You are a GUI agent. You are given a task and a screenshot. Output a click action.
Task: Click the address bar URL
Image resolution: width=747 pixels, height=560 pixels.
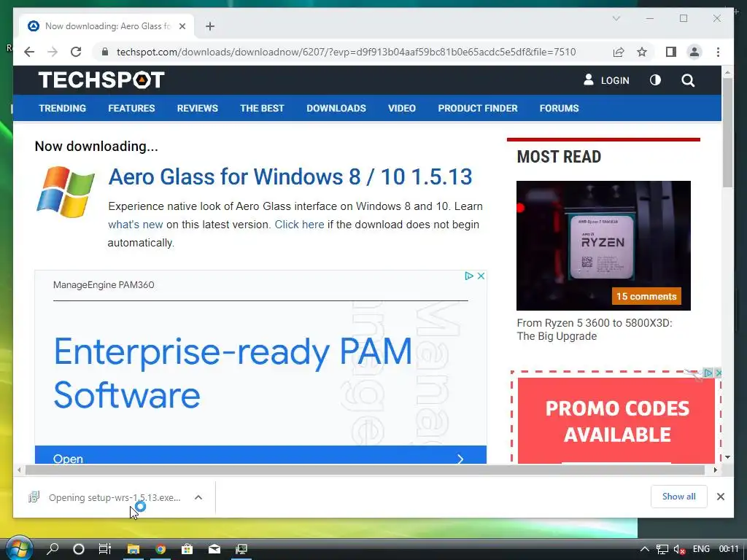point(346,52)
